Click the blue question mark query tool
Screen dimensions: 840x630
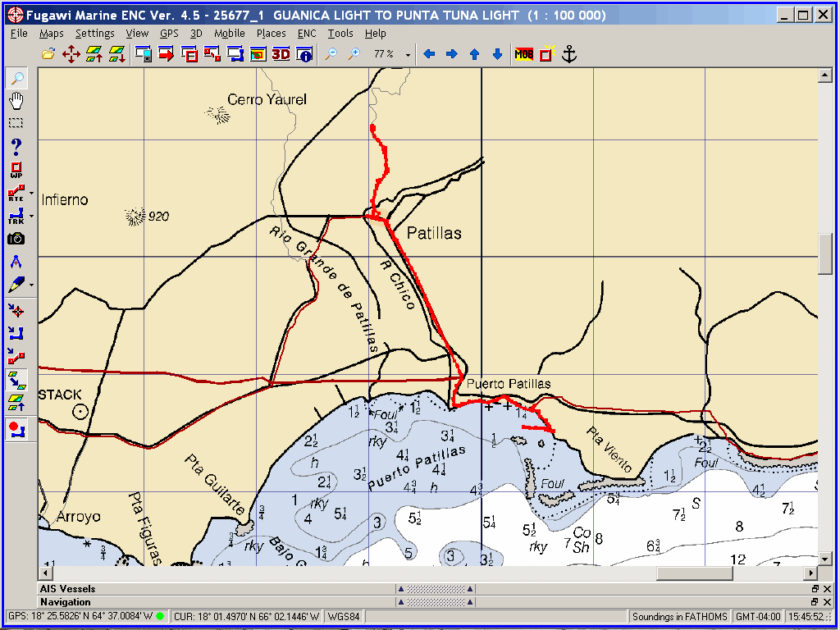click(x=16, y=147)
